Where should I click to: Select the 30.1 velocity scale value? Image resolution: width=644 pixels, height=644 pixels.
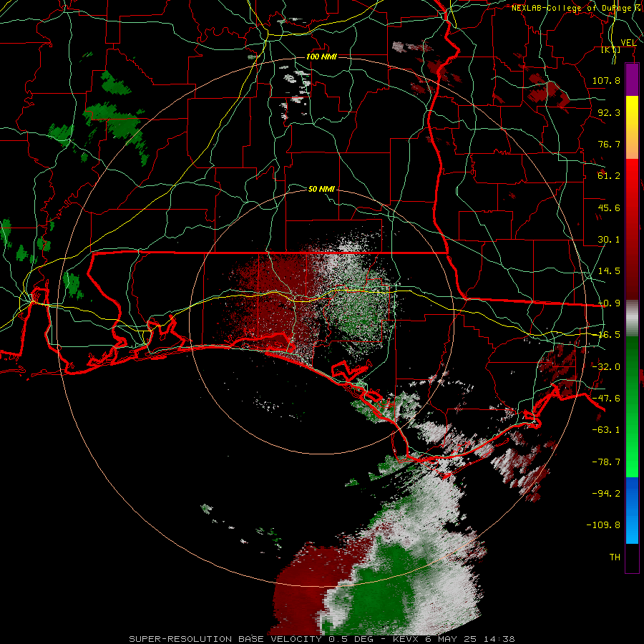[x=609, y=240]
